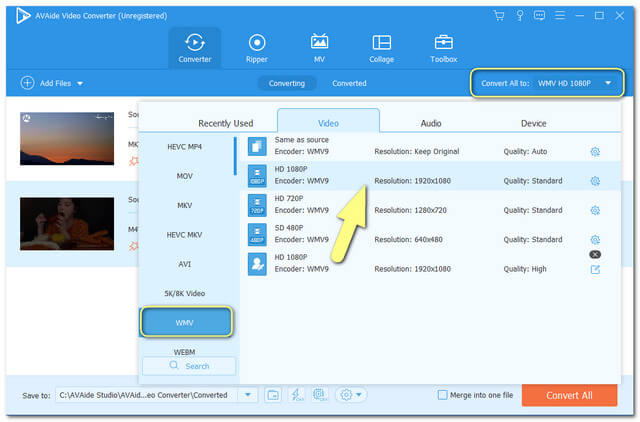The height and width of the screenshot is (422, 640).
Task: Expand the Add Files dropdown arrow
Action: tap(80, 84)
